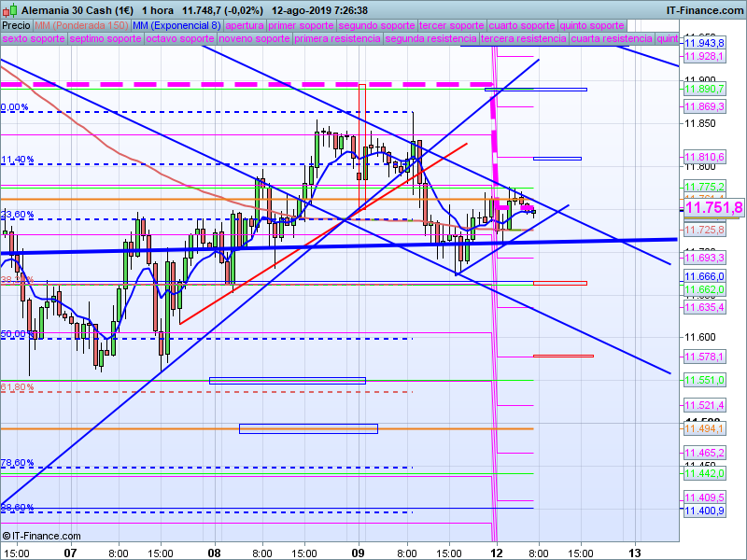Click the 13 date marker on time axis
The height and width of the screenshot is (560, 747).
tap(635, 553)
